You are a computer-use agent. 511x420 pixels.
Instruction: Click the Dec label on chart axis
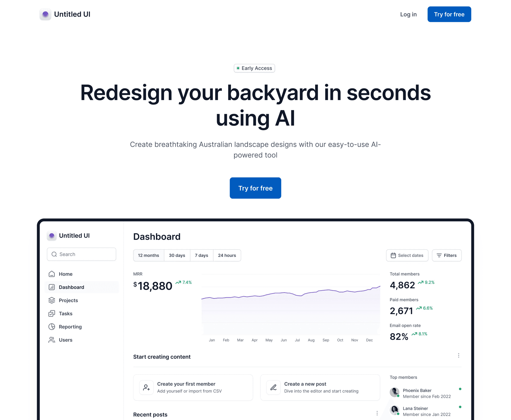click(x=369, y=340)
